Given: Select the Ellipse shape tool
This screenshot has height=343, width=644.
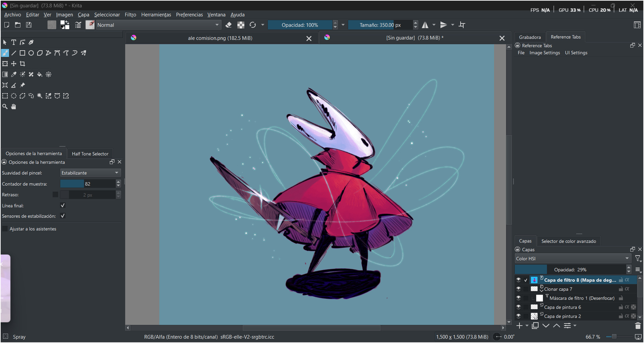Looking at the screenshot, I should coord(31,53).
